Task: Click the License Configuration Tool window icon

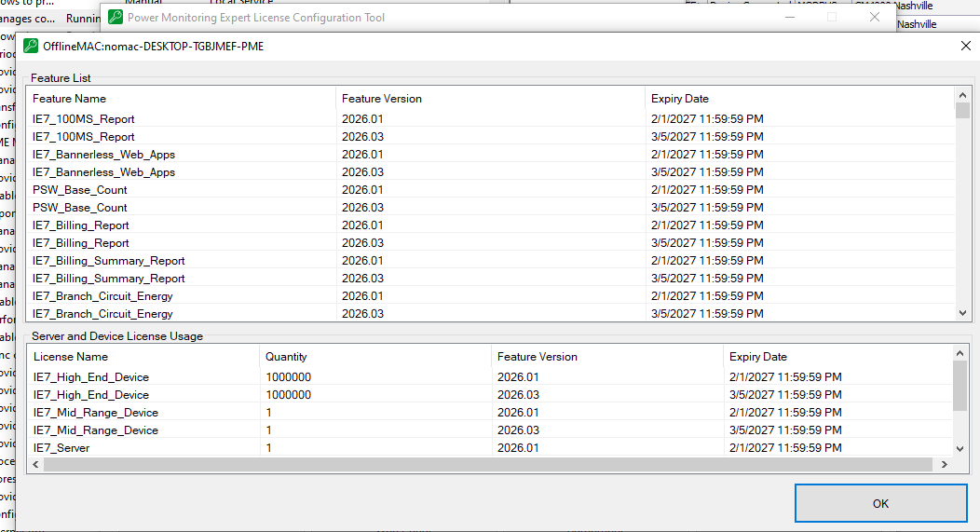Action: coord(116,17)
